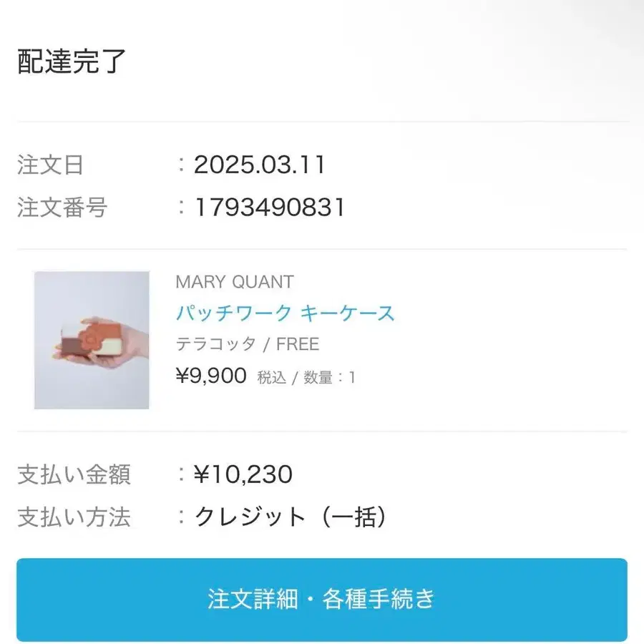Click the 支払い方法 payment method label
Image resolution: width=644 pixels, height=644 pixels.
[75, 517]
